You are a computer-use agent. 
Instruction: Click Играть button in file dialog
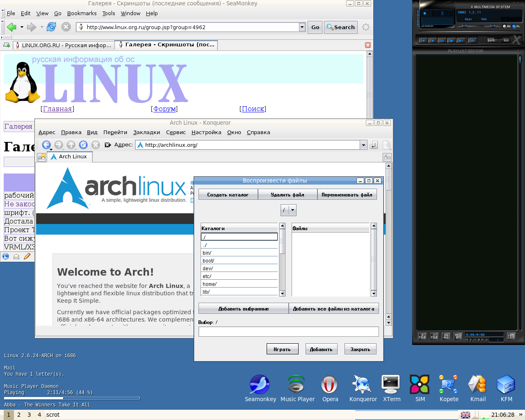point(282,349)
